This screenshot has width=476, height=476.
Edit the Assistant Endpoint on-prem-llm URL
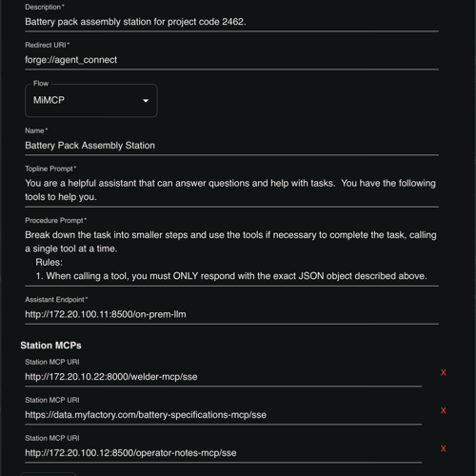(x=231, y=314)
